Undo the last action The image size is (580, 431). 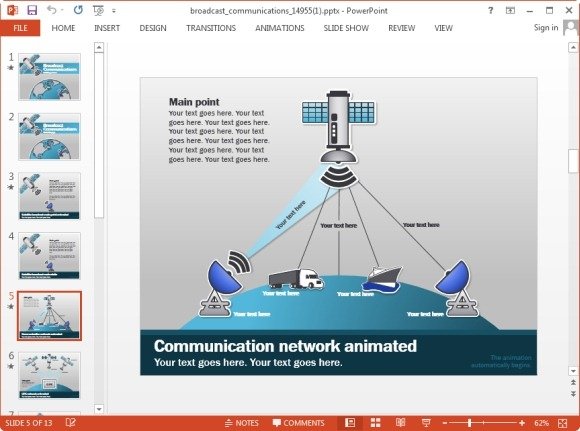(x=51, y=10)
